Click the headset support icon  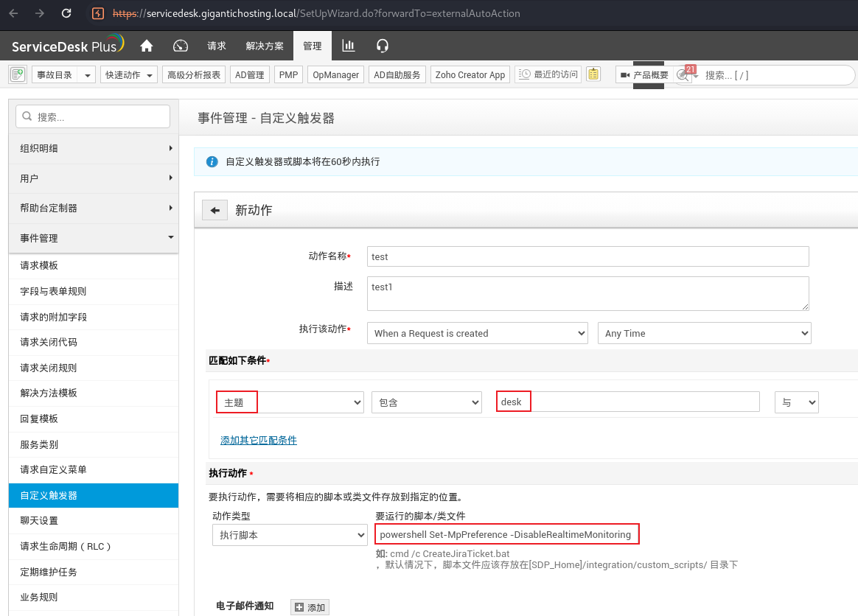(x=382, y=46)
